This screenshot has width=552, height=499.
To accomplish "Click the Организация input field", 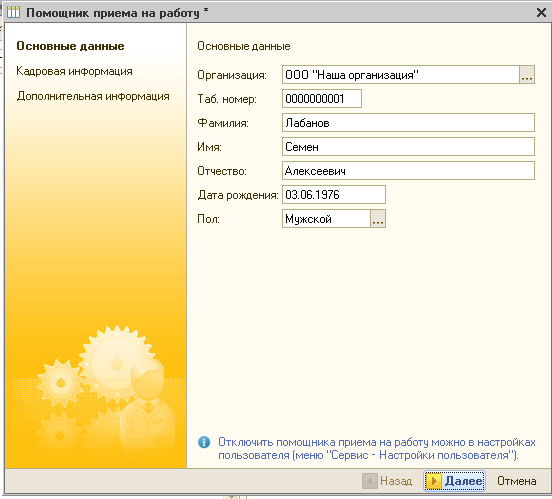I will (401, 74).
